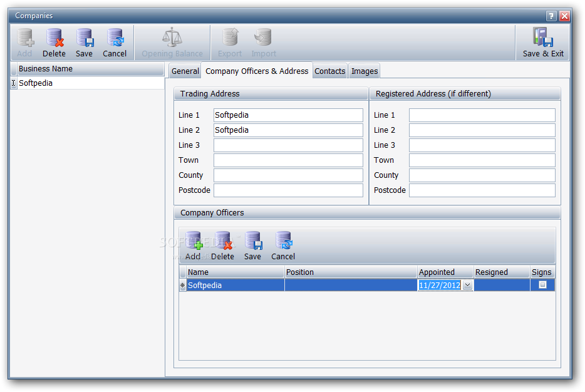Viewport: 585px width, 392px height.
Task: Add a new company officer
Action: [194, 245]
